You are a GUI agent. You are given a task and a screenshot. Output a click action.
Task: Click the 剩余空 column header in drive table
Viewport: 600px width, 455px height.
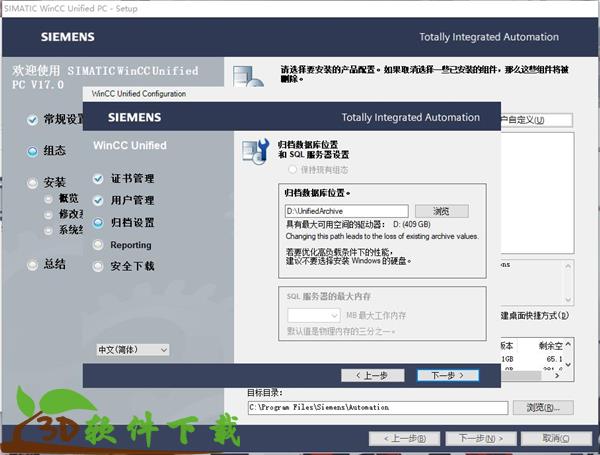pos(551,346)
